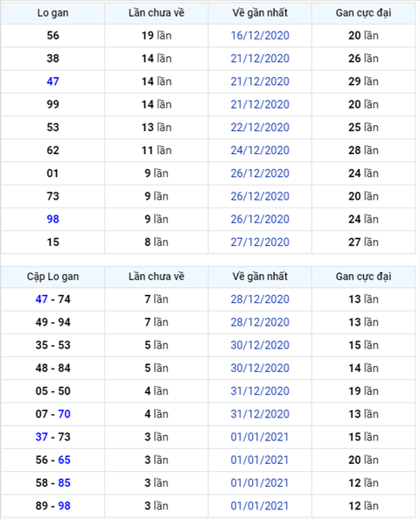Open date 27/12/2020 in row 15

point(260,242)
